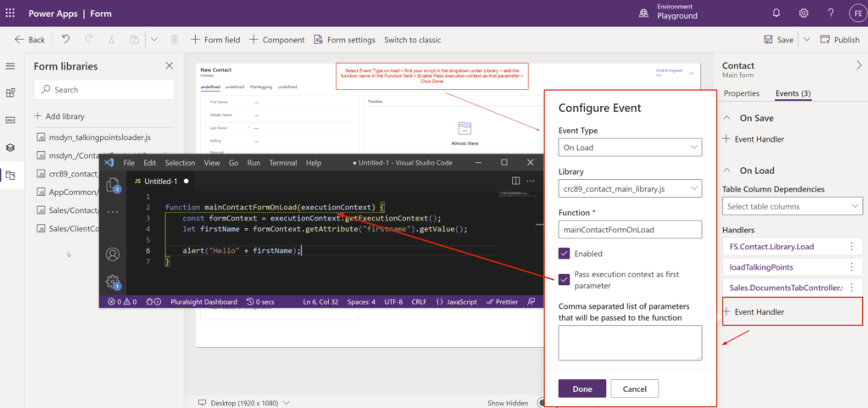Open Desktop (1920 x 1080) size dropdown
The image size is (868, 408).
[244, 402]
